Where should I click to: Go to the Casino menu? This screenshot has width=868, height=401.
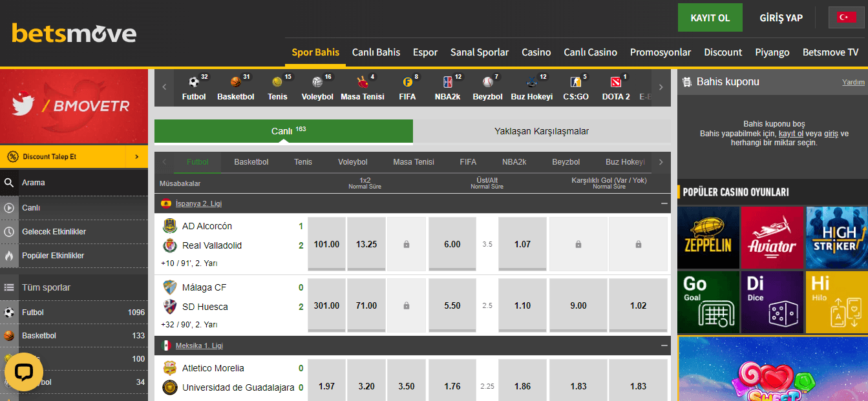tap(536, 52)
